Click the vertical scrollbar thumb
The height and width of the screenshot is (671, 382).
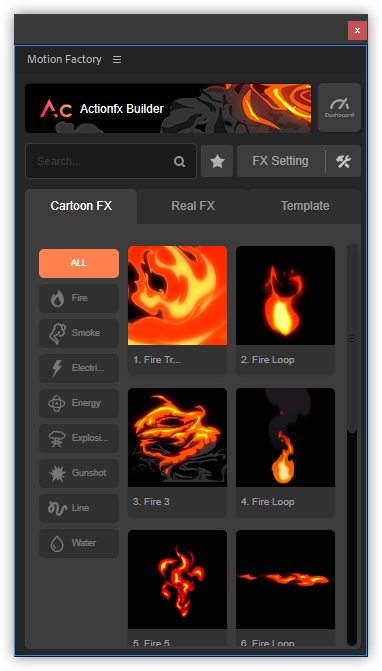tap(352, 338)
